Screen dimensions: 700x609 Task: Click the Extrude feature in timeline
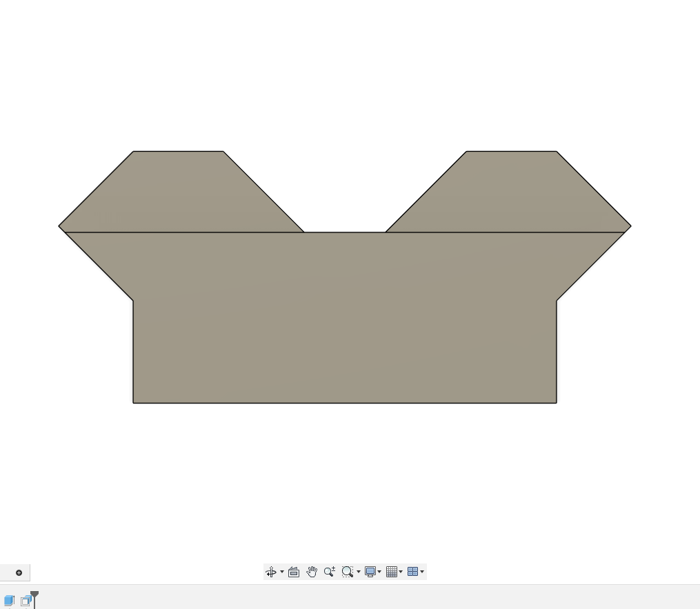pyautogui.click(x=10, y=601)
